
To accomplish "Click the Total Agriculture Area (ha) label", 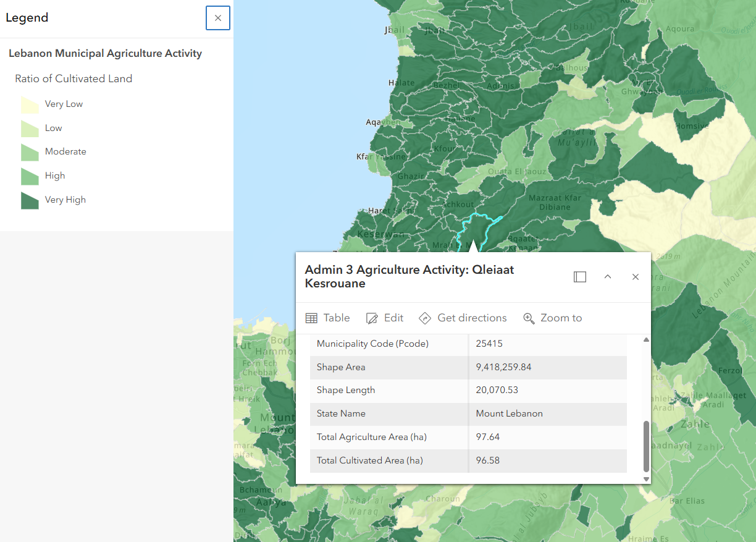I will coord(372,437).
